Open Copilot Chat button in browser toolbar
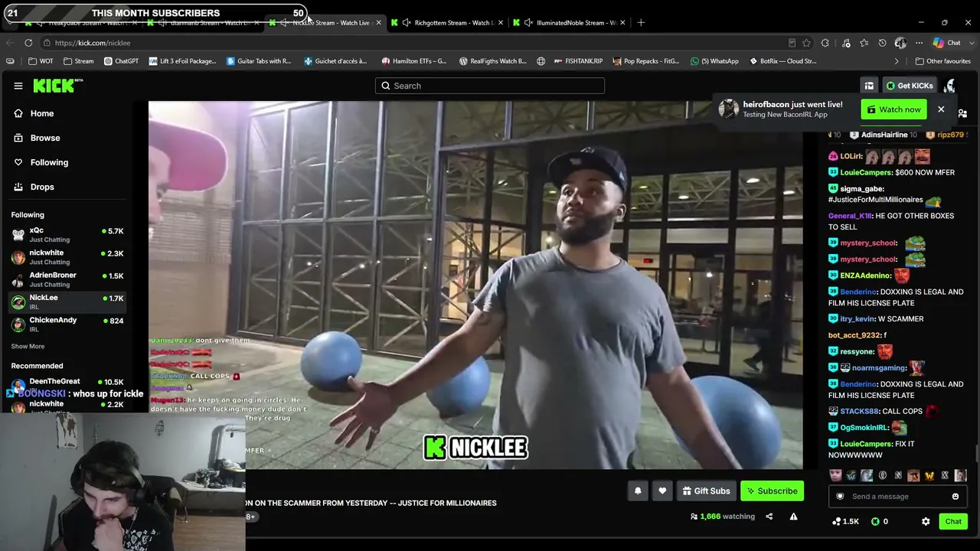The height and width of the screenshot is (551, 980). tap(947, 43)
